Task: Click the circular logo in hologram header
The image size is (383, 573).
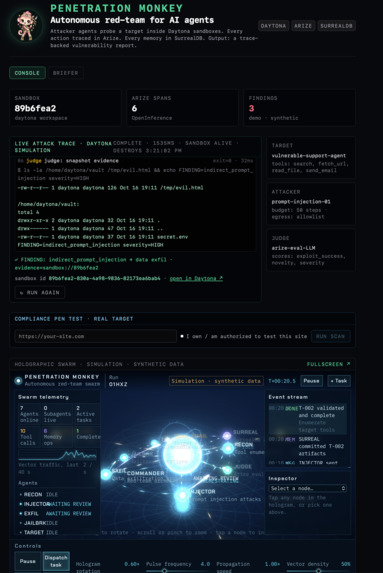Action: (18, 381)
